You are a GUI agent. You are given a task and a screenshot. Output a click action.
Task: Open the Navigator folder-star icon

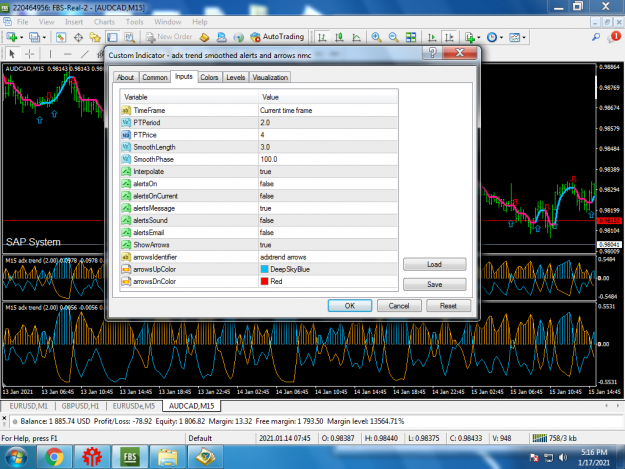click(x=95, y=37)
